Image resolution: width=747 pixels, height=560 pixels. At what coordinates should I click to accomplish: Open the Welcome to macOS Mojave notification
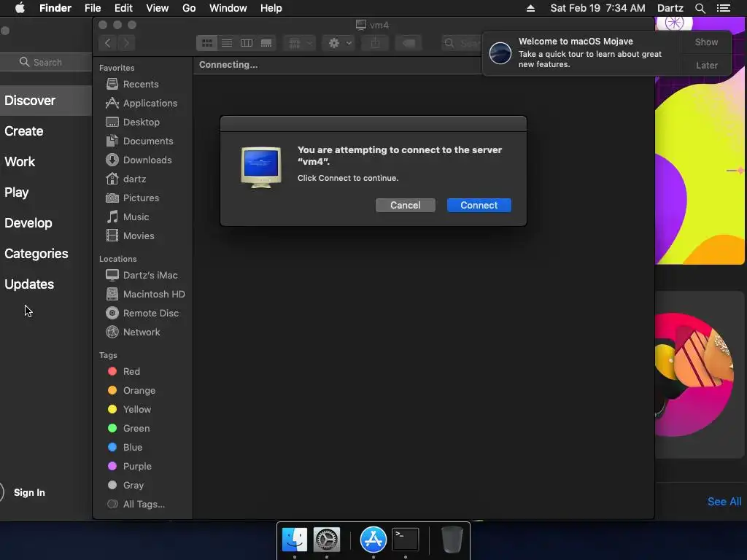pyautogui.click(x=582, y=52)
